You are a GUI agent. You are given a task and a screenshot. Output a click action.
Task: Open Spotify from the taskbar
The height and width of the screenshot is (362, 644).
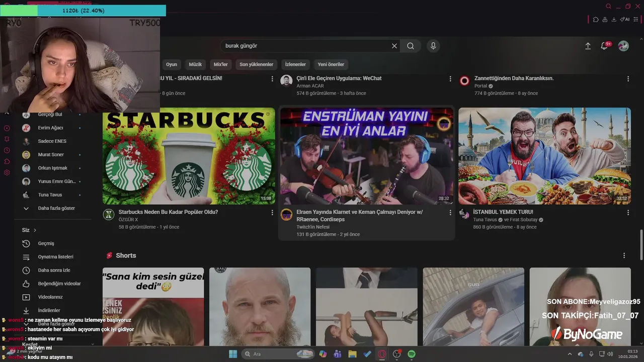[412, 354]
